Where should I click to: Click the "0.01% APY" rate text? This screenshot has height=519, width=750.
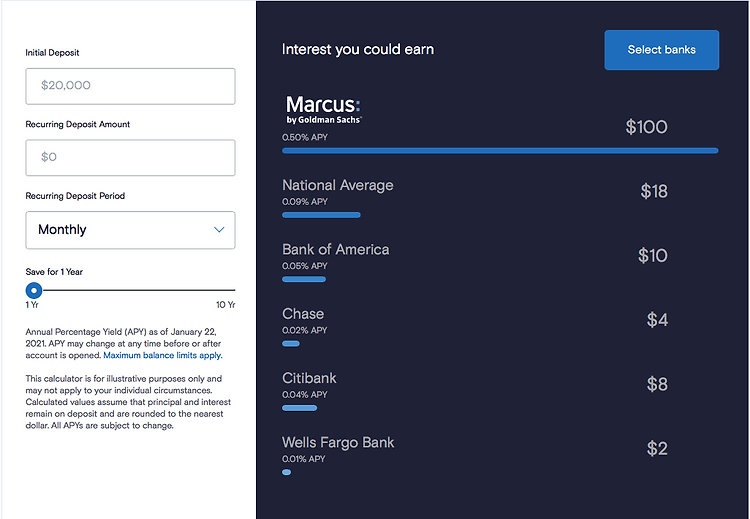click(303, 459)
